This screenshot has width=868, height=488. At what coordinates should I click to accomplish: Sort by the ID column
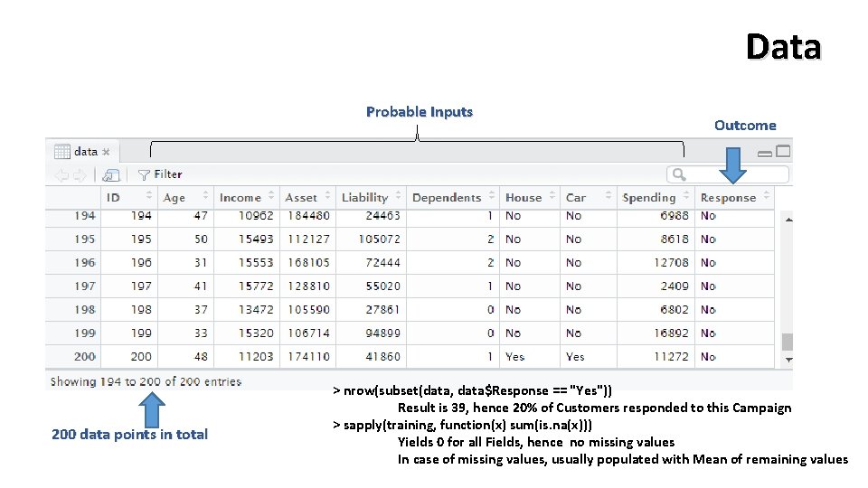coord(129,198)
